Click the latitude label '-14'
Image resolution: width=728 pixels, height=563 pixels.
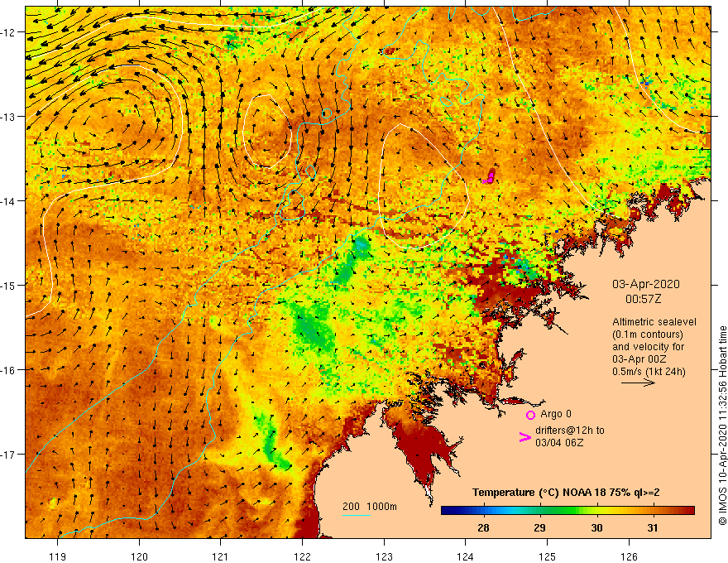click(x=8, y=201)
